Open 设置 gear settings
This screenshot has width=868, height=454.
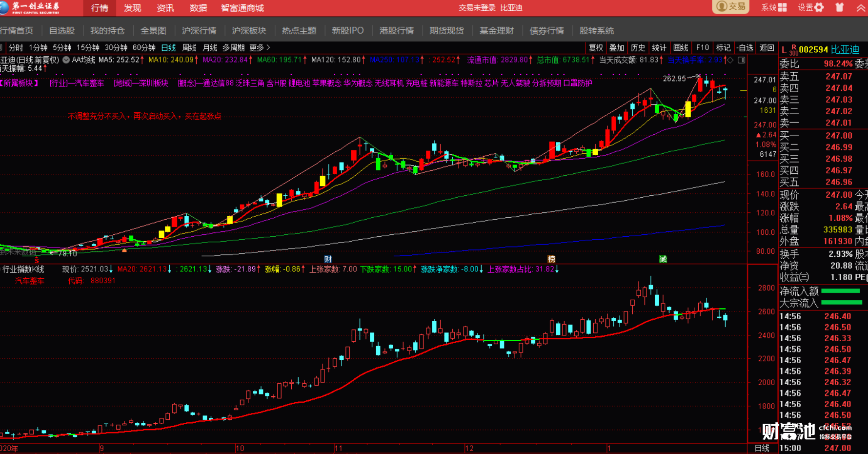pos(810,7)
